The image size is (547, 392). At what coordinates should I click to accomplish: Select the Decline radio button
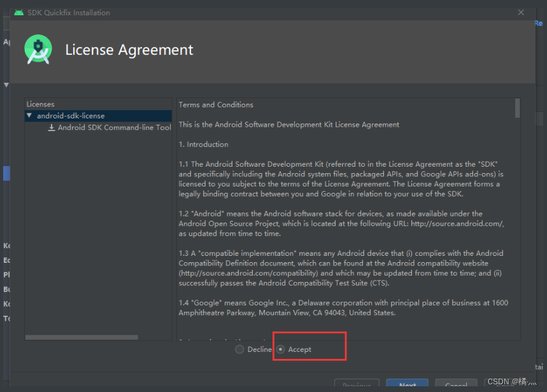239,349
